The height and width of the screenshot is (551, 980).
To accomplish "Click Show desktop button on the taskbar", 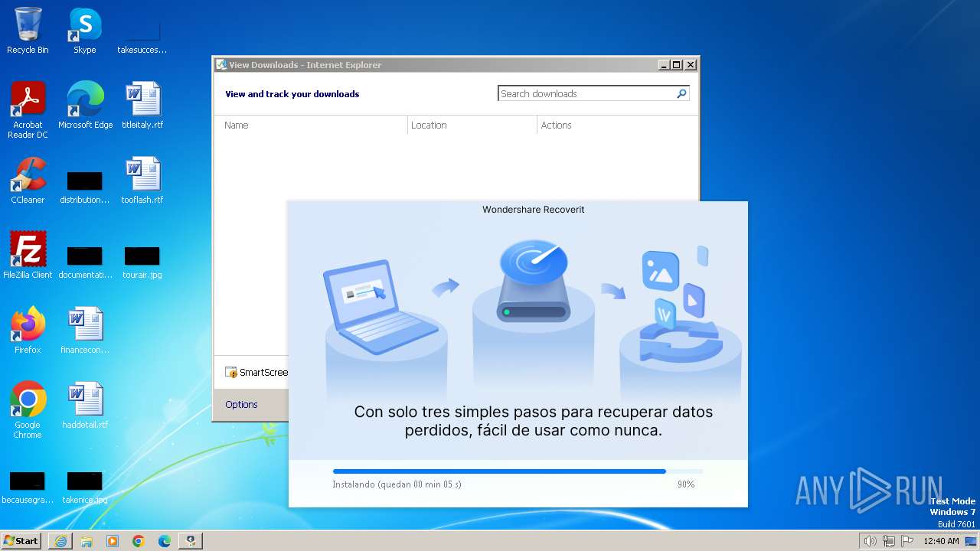I will tap(972, 541).
